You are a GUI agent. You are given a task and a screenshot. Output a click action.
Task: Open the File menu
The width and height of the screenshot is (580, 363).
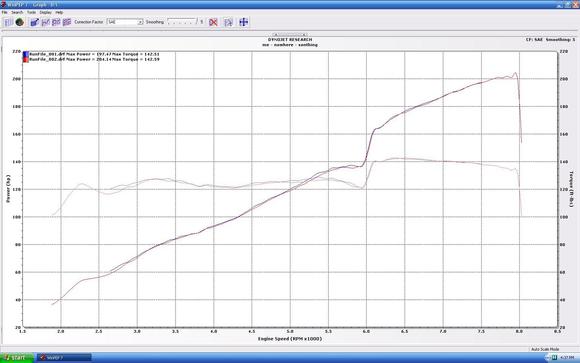(x=4, y=12)
